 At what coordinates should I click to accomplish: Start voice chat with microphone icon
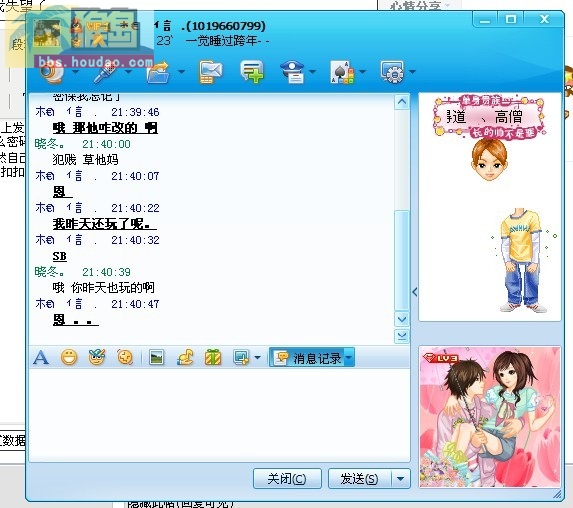[106, 72]
